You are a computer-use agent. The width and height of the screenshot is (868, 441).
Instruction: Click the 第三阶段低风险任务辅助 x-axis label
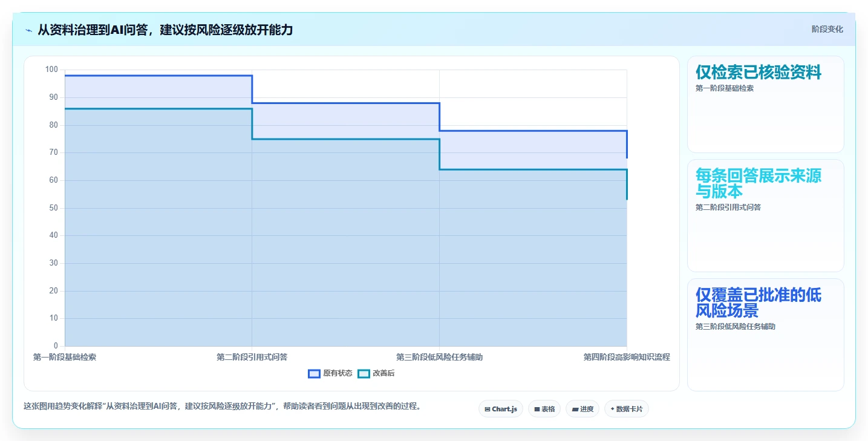click(x=439, y=358)
